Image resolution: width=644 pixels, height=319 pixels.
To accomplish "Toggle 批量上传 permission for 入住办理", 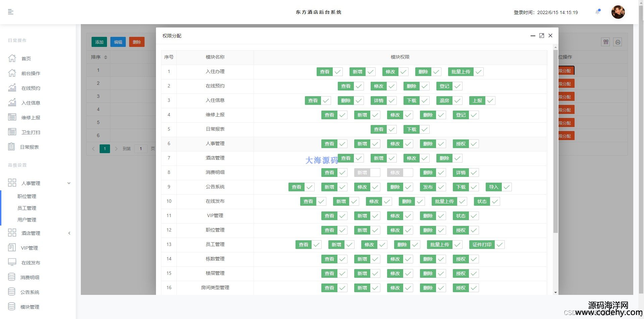I will (466, 72).
